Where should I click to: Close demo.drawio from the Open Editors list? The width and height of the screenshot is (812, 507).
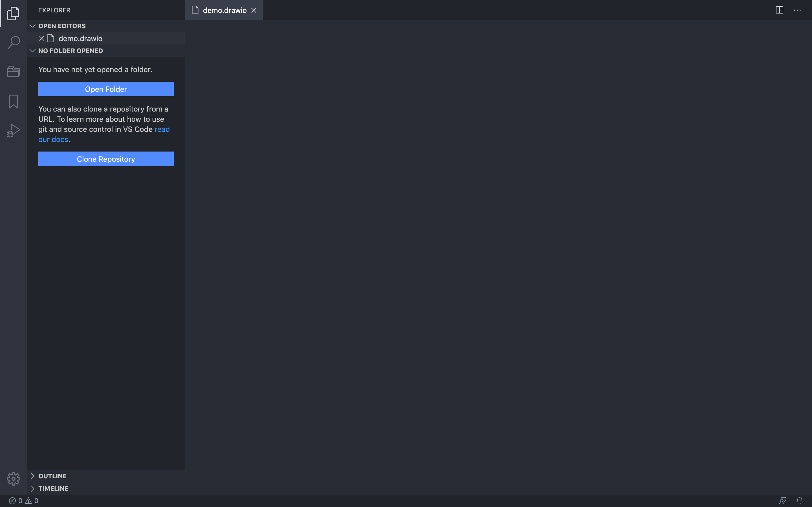(x=42, y=38)
